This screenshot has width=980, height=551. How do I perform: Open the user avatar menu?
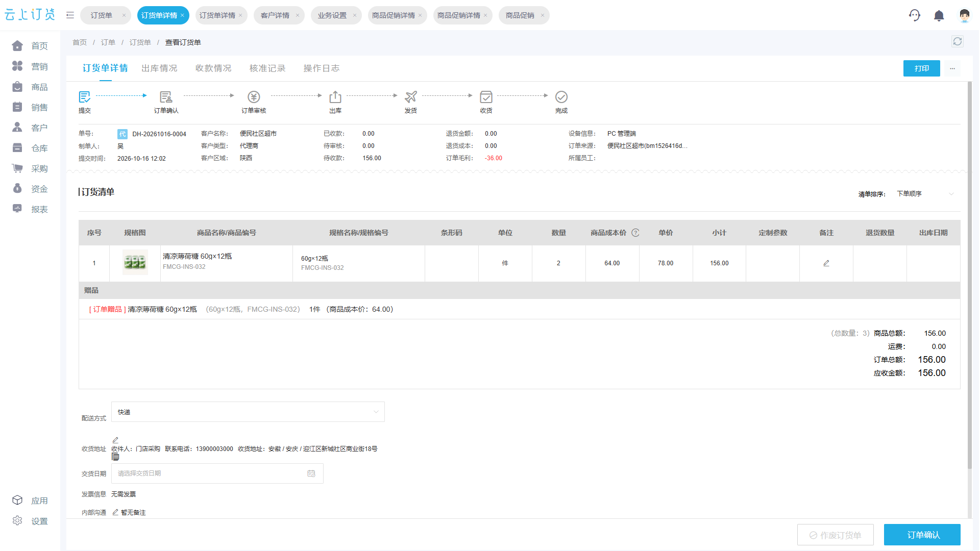click(964, 15)
